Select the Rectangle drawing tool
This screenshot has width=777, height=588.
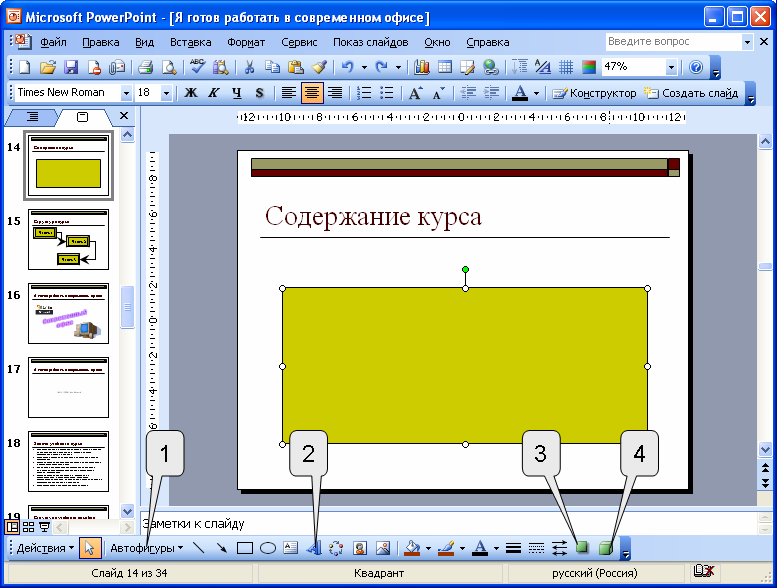point(245,548)
